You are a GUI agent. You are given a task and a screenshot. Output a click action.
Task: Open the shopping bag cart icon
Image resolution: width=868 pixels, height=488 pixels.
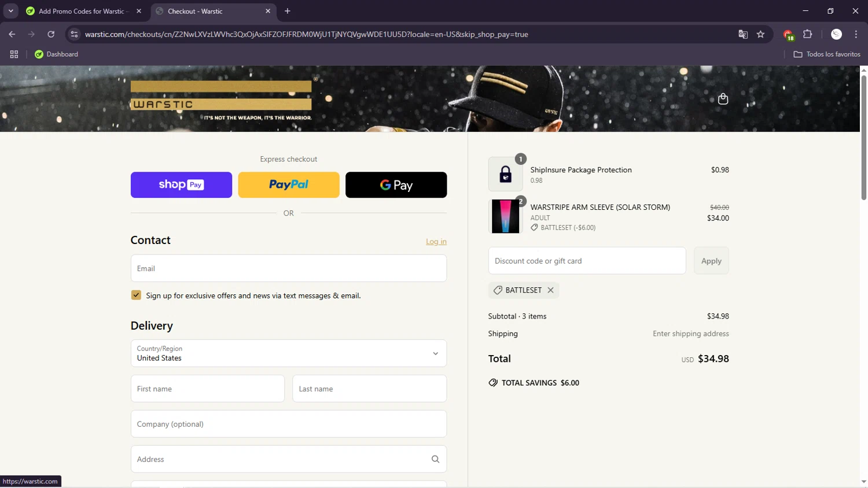[x=723, y=99]
